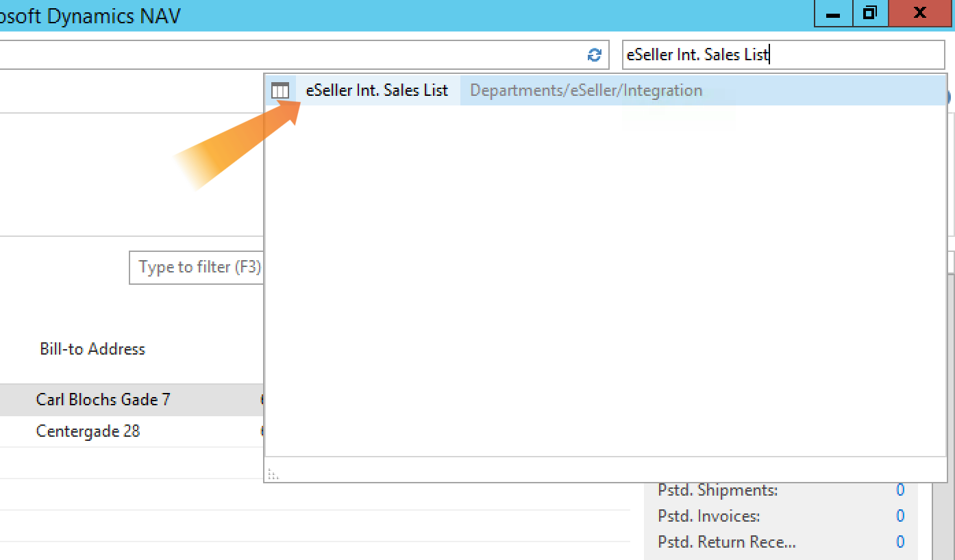Select the Carl Blochs Gade 7 row
The width and height of the screenshot is (955, 560).
[132, 399]
